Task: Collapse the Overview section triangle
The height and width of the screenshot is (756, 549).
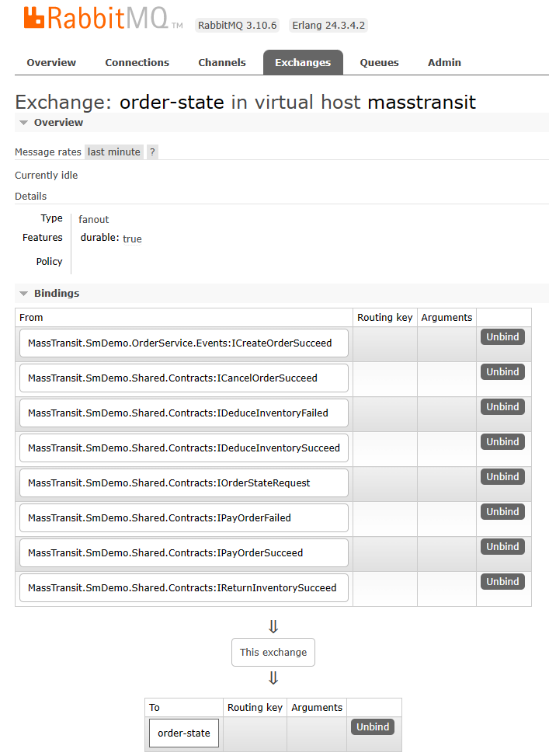Action: click(23, 123)
